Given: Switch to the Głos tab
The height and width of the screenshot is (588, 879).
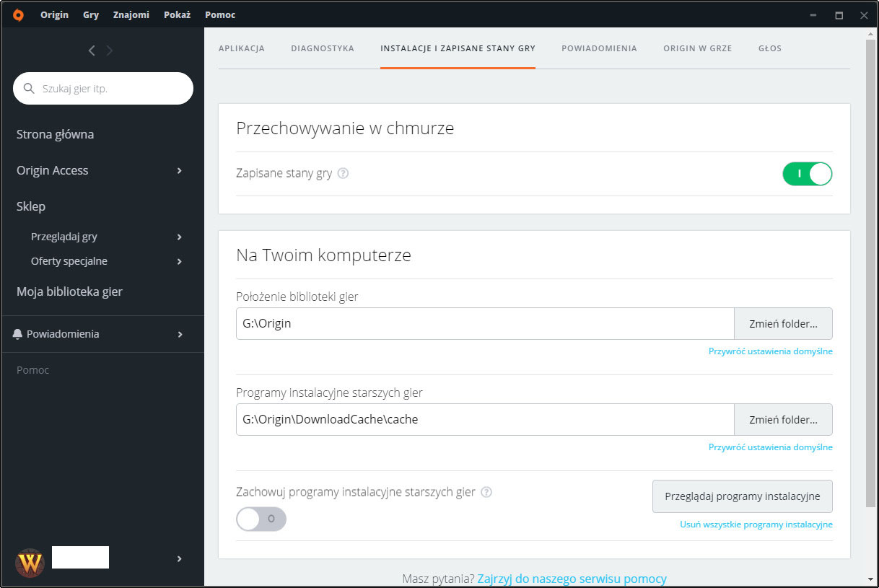Looking at the screenshot, I should click(x=770, y=48).
